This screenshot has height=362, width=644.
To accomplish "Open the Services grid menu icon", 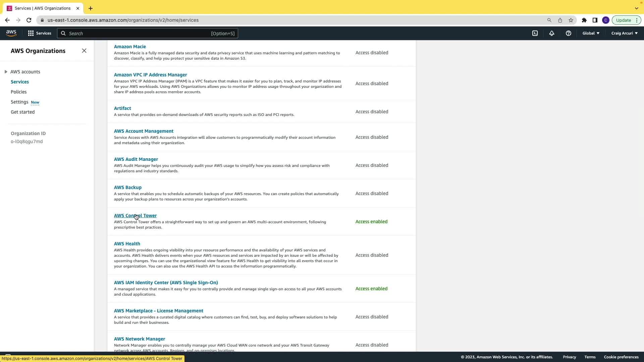I will pos(31,33).
